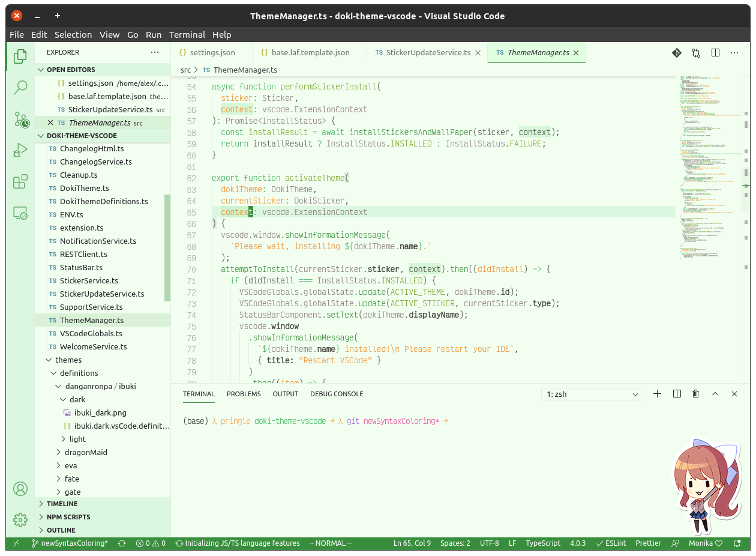The width and height of the screenshot is (756, 556).
Task: Click the TypeScript language mode indicator
Action: click(x=543, y=543)
